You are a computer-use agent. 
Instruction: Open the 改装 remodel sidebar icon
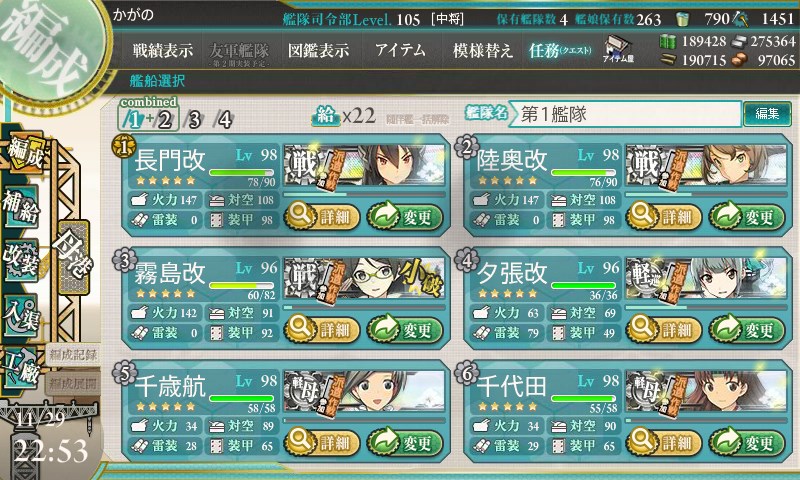[22, 260]
